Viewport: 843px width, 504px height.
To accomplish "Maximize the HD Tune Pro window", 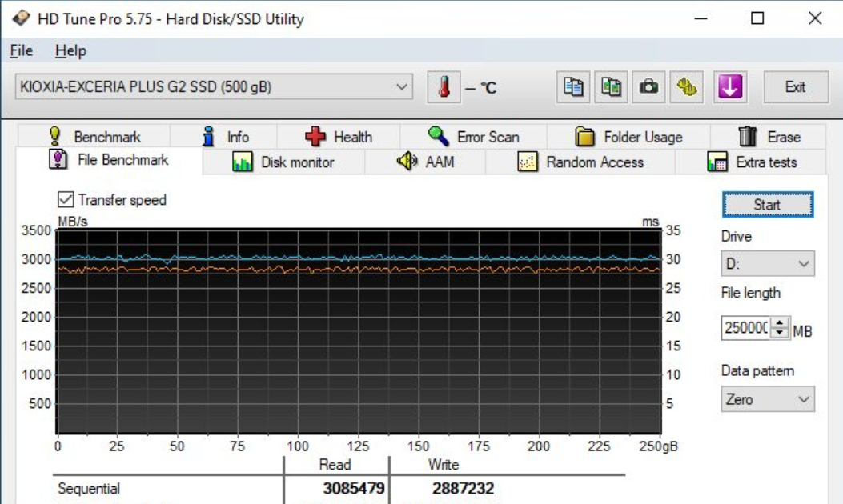I will [x=757, y=18].
